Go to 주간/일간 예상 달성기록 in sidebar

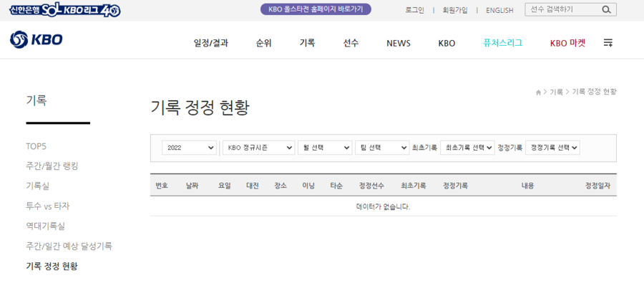coord(69,246)
